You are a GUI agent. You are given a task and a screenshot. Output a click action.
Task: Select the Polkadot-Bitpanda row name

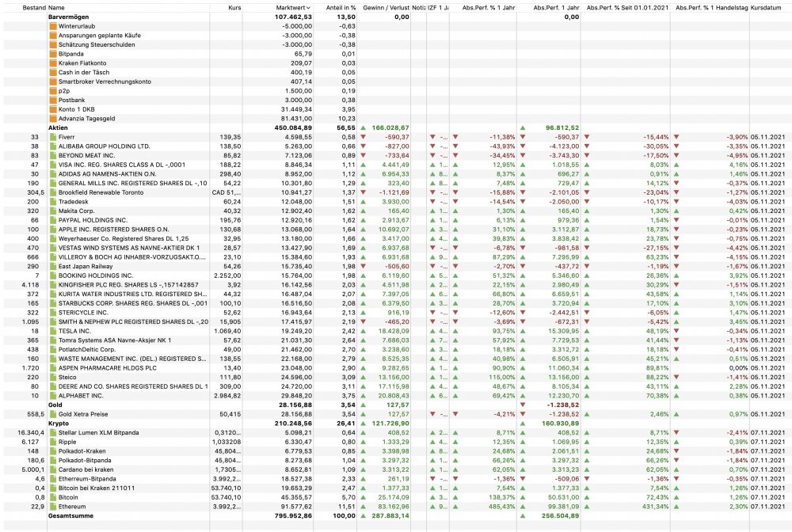pyautogui.click(x=85, y=460)
